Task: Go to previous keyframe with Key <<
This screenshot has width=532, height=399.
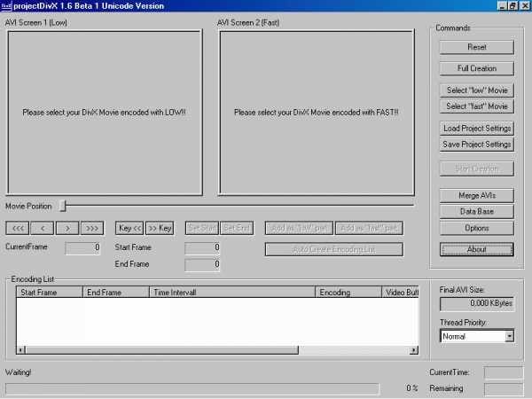Action: click(129, 228)
